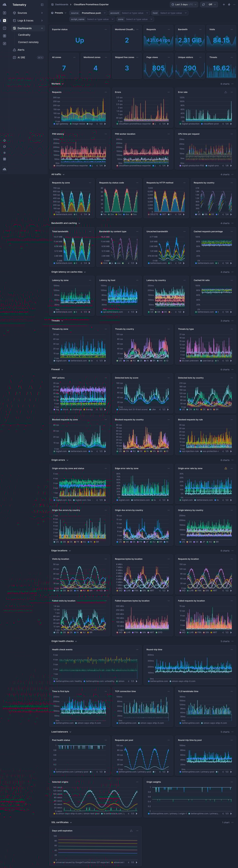Toggle block series in WAF actions legend
This screenshot has height=868, width=238.
point(64,409)
